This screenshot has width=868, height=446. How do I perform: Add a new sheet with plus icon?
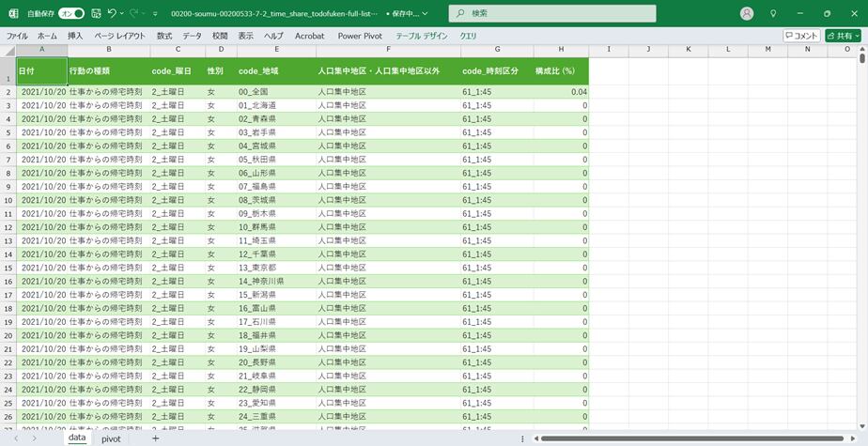156,438
